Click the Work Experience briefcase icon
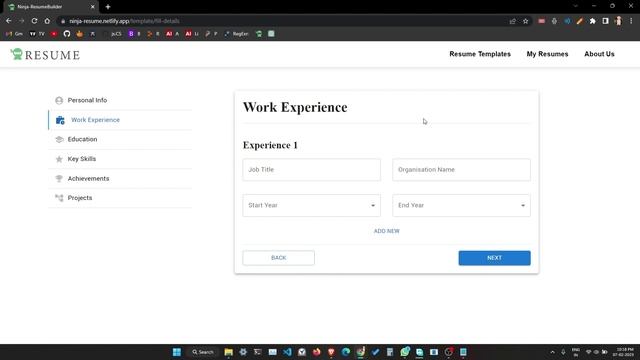The height and width of the screenshot is (360, 640). pos(60,120)
